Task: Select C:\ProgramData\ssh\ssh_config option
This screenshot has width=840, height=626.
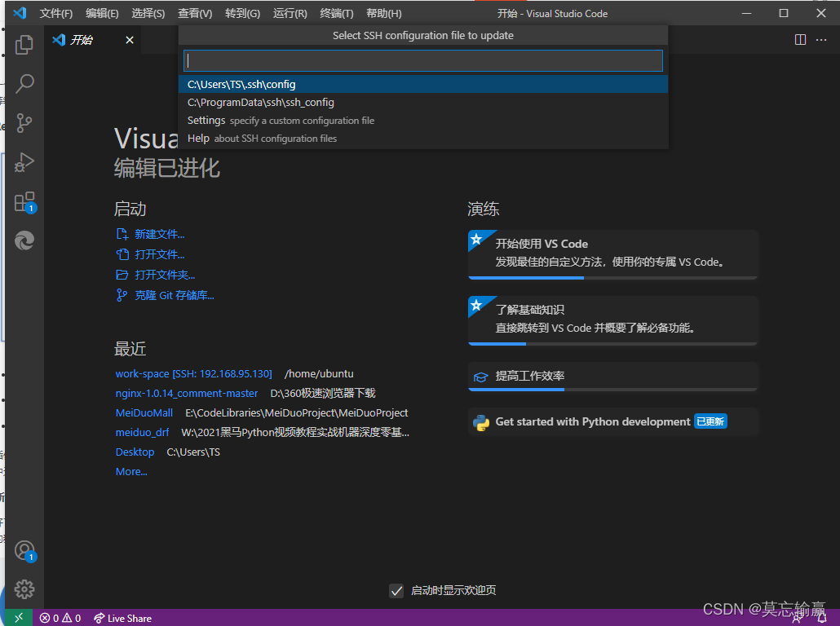Action: click(423, 102)
